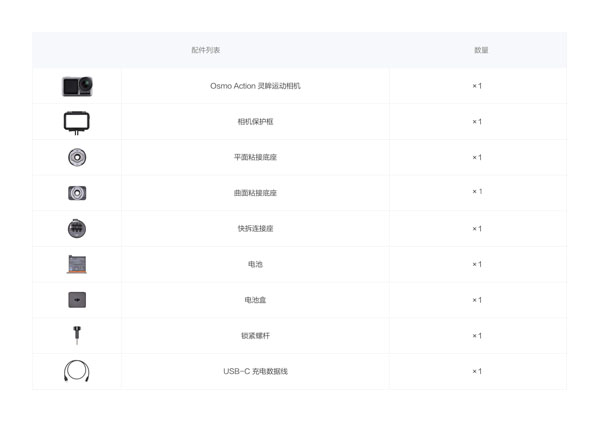Click the USB-C cable icon

tap(77, 371)
